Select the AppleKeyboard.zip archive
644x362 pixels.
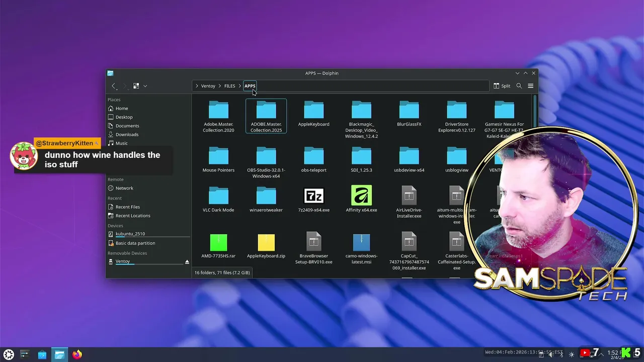pyautogui.click(x=266, y=246)
